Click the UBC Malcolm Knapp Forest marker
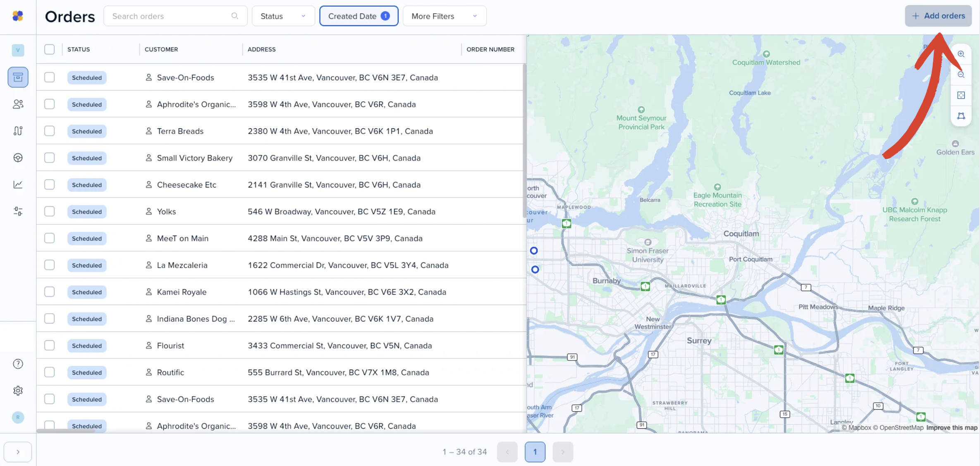The image size is (980, 466). pos(915,202)
